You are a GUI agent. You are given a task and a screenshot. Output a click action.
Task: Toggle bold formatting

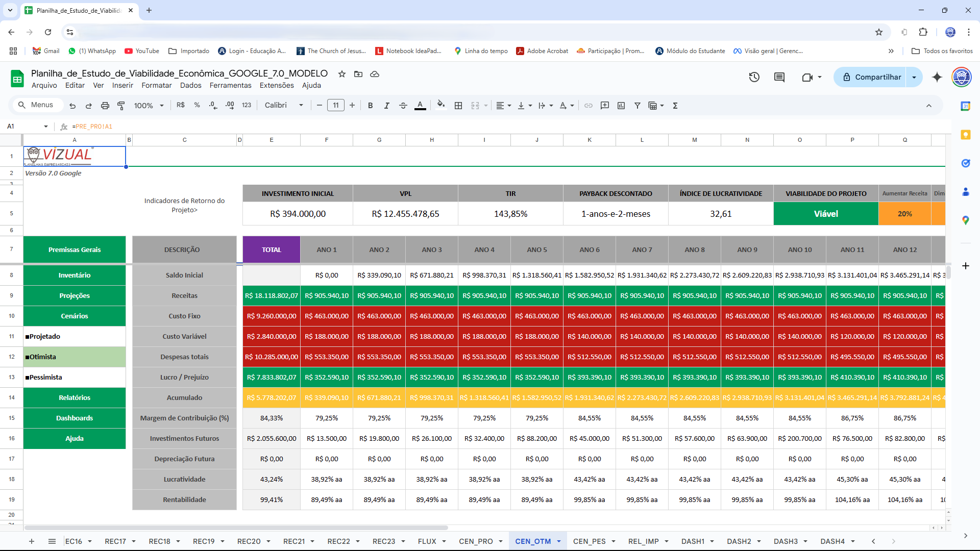[371, 106]
